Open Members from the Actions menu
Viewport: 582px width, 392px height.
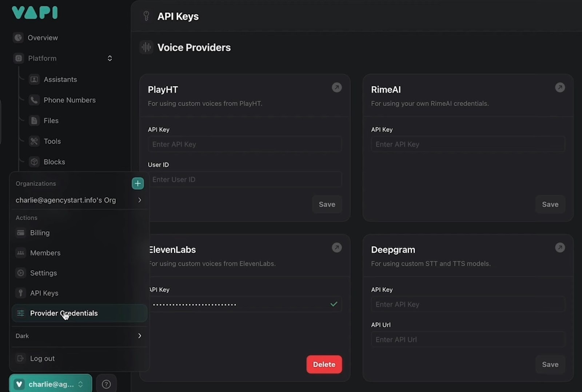(x=79, y=253)
